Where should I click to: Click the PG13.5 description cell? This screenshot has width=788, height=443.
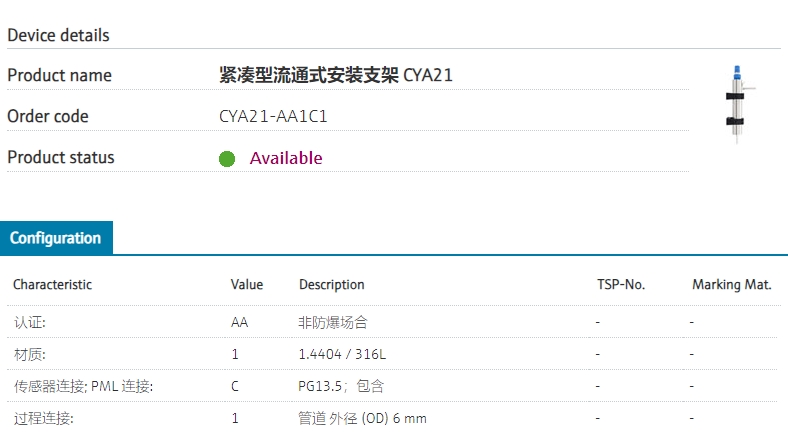coord(341,386)
